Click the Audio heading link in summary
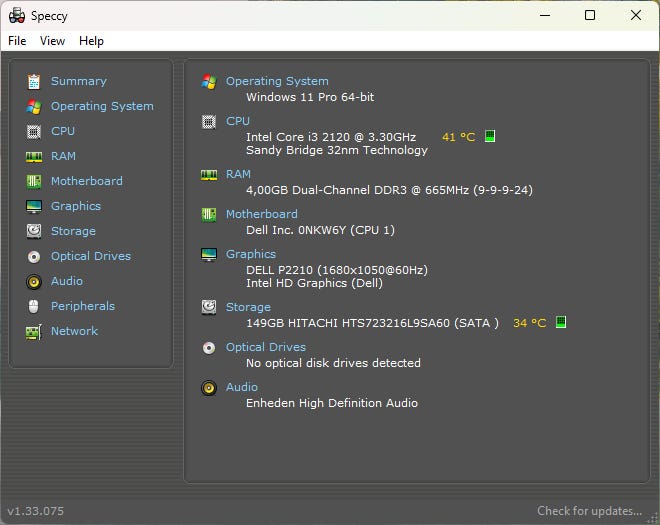Viewport: 660px width, 525px height. 242,387
